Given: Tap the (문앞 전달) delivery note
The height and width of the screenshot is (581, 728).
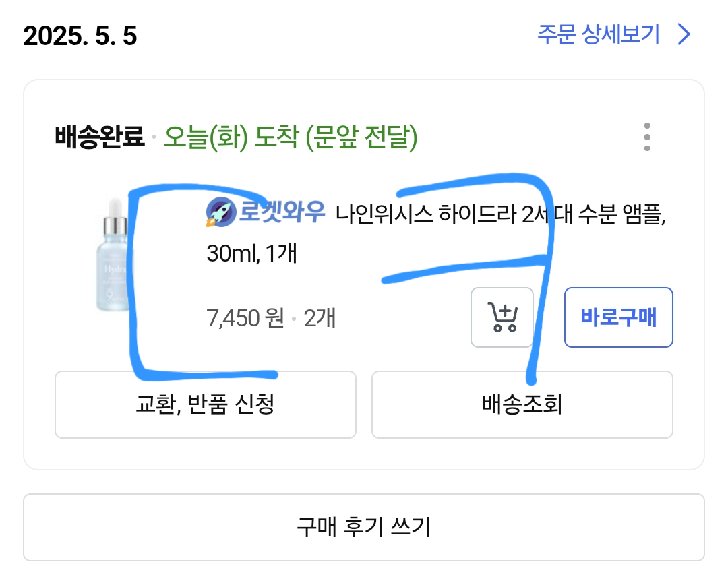Looking at the screenshot, I should 361,138.
